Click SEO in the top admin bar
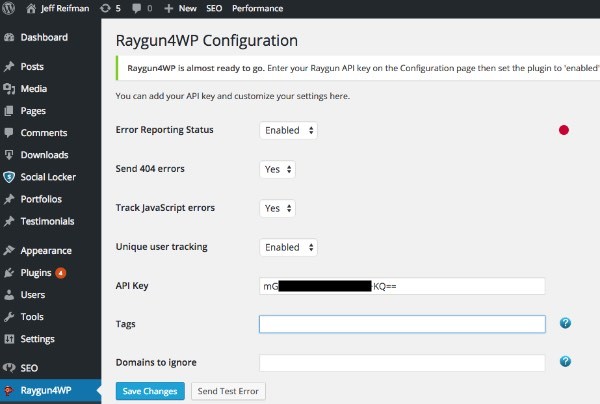The image size is (600, 404). [214, 8]
